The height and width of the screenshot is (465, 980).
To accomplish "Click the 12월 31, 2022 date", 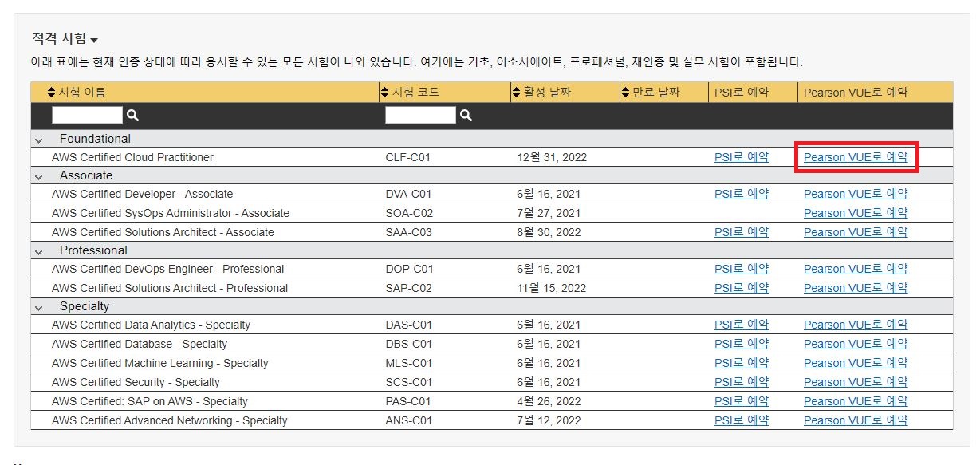I will [552, 157].
